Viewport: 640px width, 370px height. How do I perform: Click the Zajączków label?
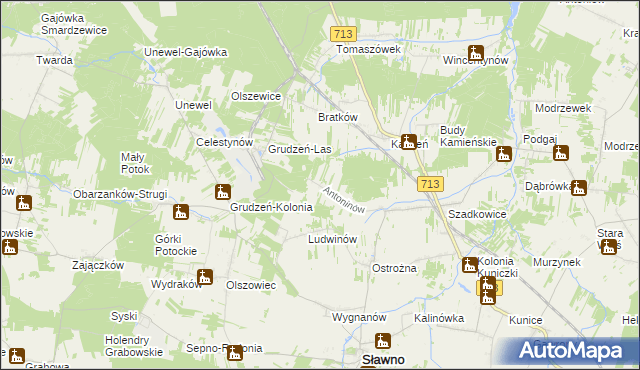(98, 265)
